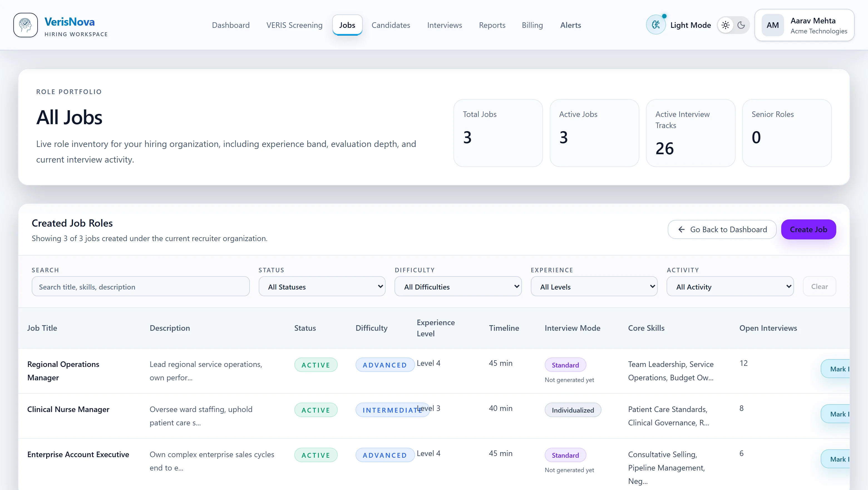Go to the Candidates tab

(391, 25)
